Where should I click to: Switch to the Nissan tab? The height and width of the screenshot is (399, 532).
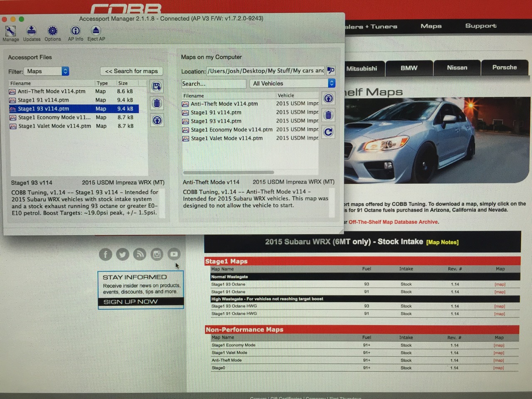click(x=457, y=68)
